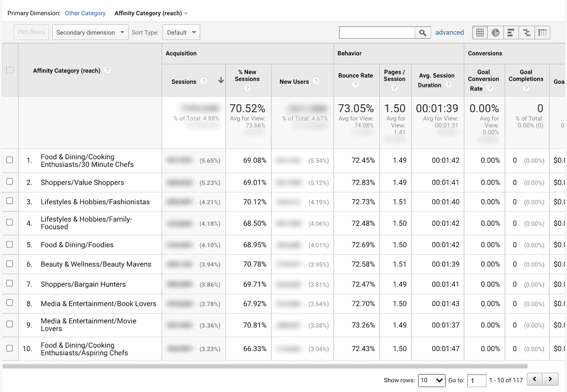Check the Foodies row checkbox
This screenshot has width=567, height=392.
tap(9, 244)
